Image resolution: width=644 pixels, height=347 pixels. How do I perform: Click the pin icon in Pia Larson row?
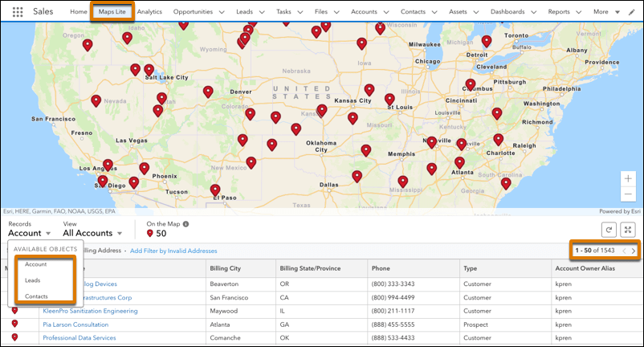tap(14, 324)
